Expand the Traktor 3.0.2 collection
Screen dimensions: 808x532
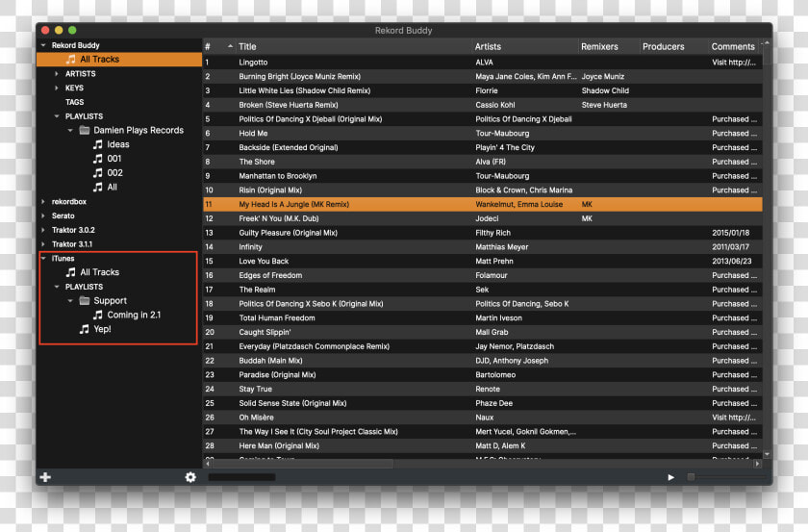[43, 230]
